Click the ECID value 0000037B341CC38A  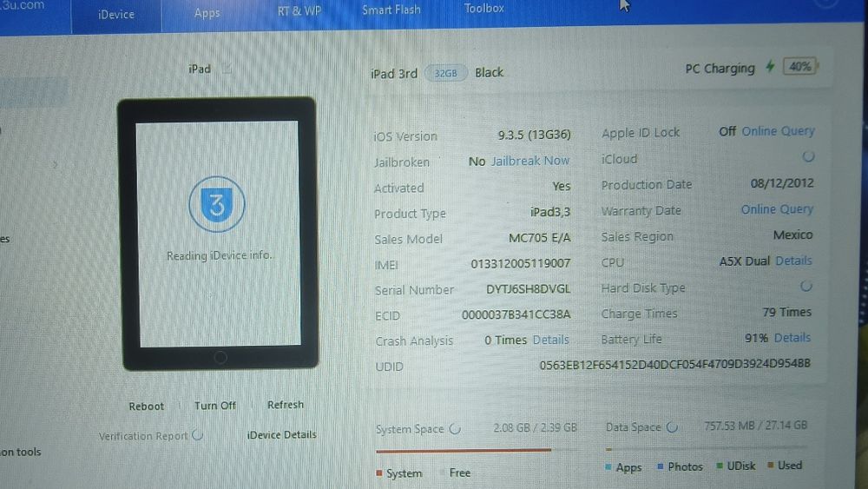click(x=516, y=314)
